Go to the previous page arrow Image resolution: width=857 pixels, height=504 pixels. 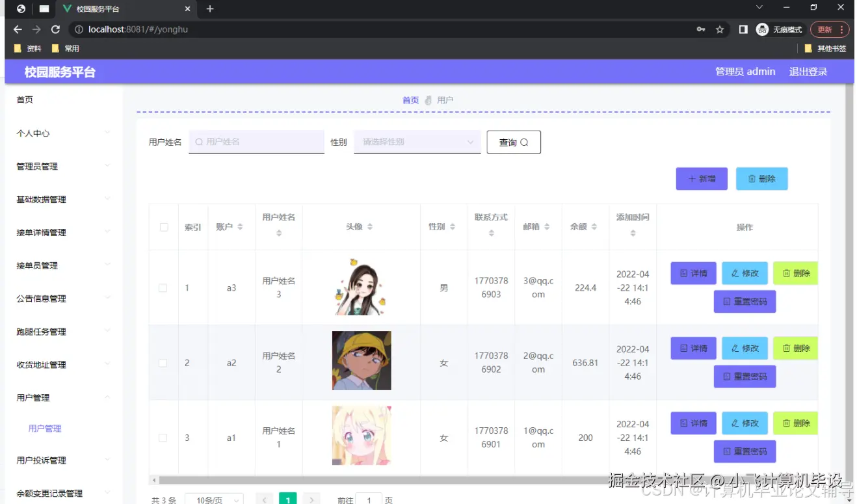[265, 499]
